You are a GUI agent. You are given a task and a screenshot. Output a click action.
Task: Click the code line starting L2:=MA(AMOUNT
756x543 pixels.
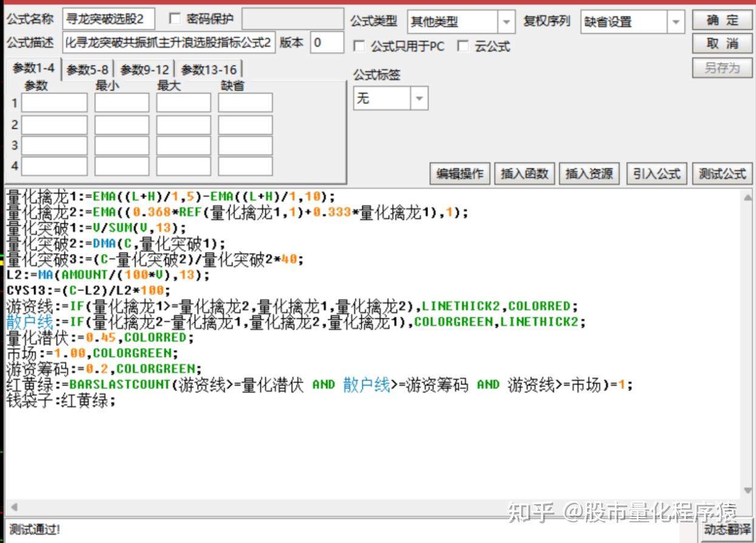(x=108, y=275)
